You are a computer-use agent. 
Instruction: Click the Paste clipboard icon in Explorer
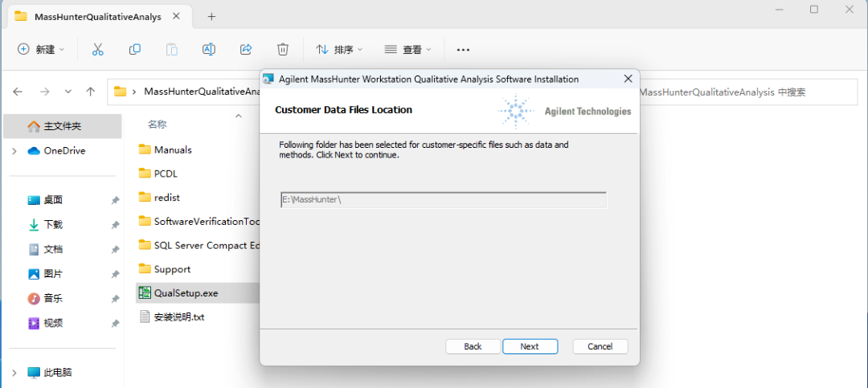172,49
